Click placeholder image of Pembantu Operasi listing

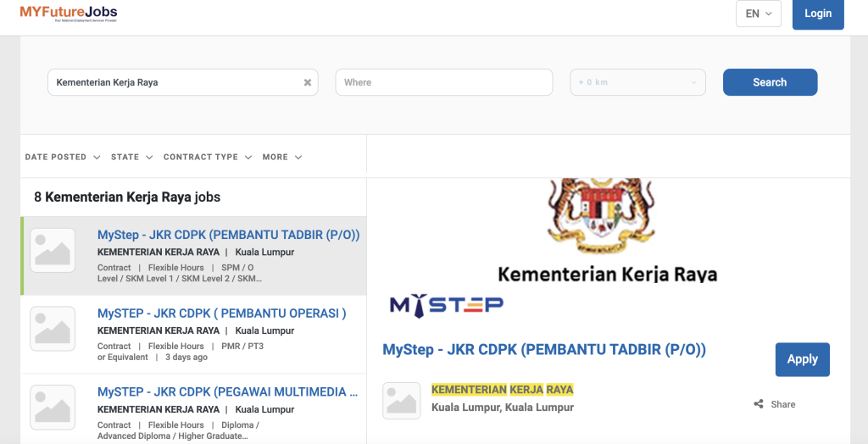pyautogui.click(x=53, y=329)
